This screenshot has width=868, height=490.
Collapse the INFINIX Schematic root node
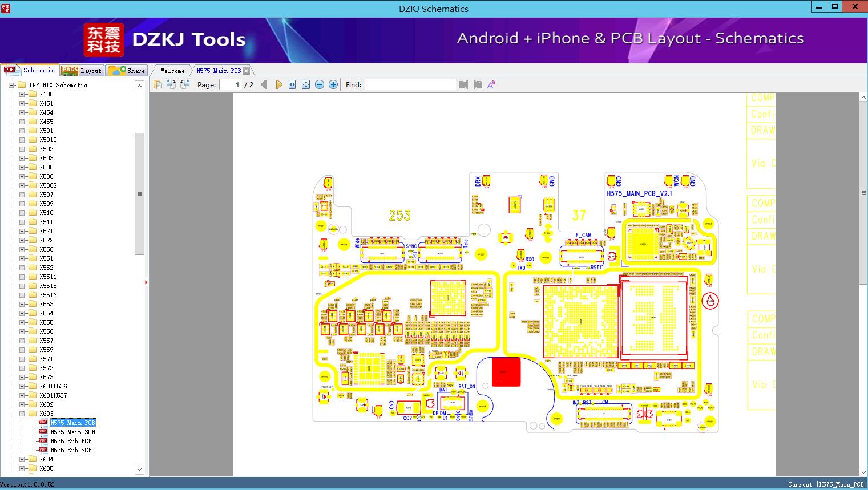(11, 85)
